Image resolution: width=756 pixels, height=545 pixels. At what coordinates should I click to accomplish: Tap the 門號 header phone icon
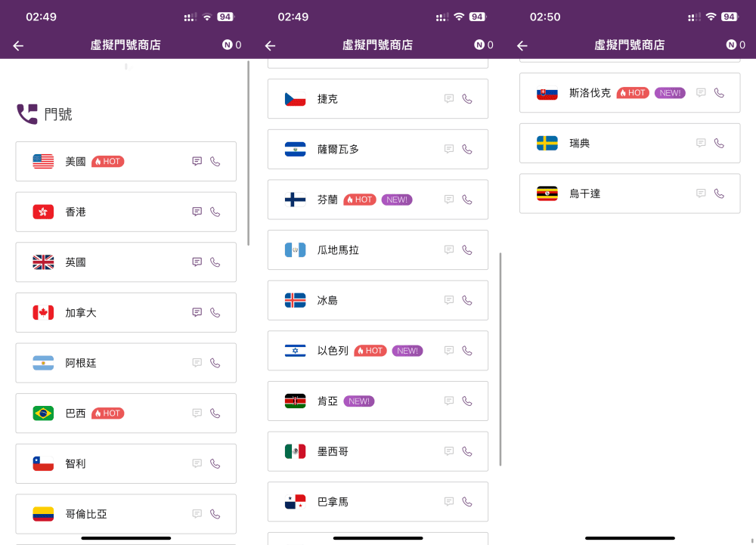coord(28,113)
